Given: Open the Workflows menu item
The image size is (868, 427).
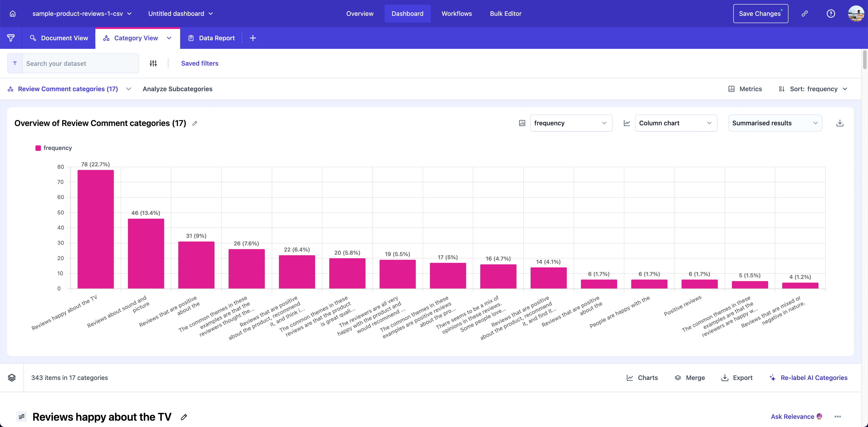Looking at the screenshot, I should (457, 14).
